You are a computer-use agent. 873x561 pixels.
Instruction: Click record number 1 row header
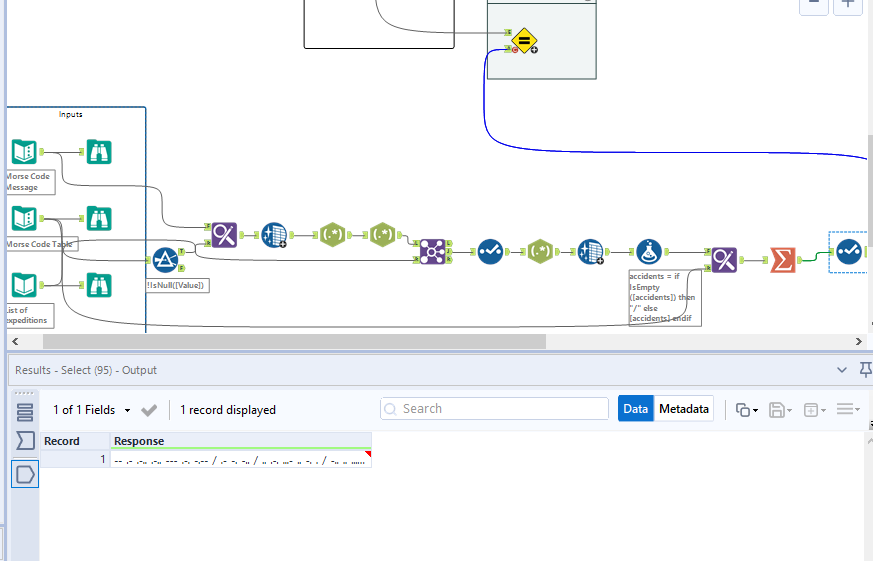tap(75, 460)
